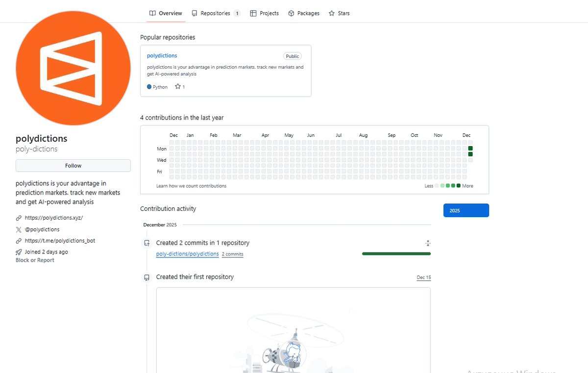The image size is (588, 373).
Task: Open the orange polydictions avatar image
Action: click(73, 69)
